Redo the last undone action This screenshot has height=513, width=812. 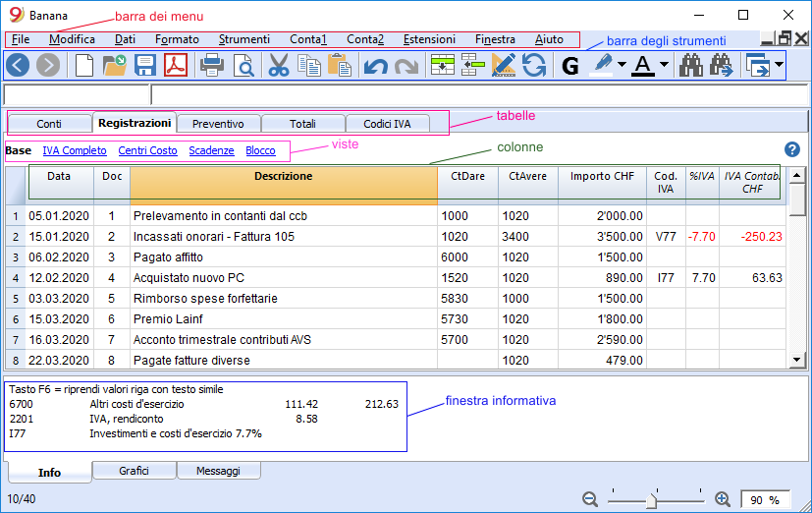pos(406,66)
